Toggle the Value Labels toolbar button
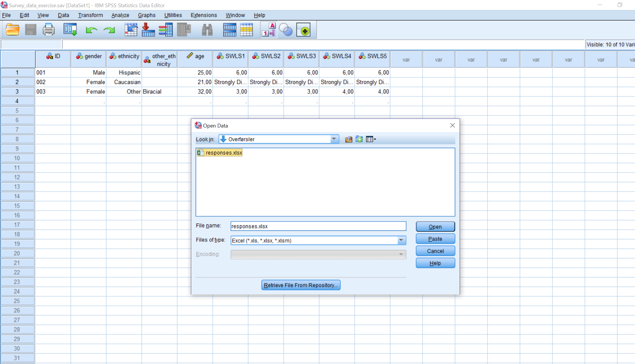635x364 pixels. pos(269,30)
